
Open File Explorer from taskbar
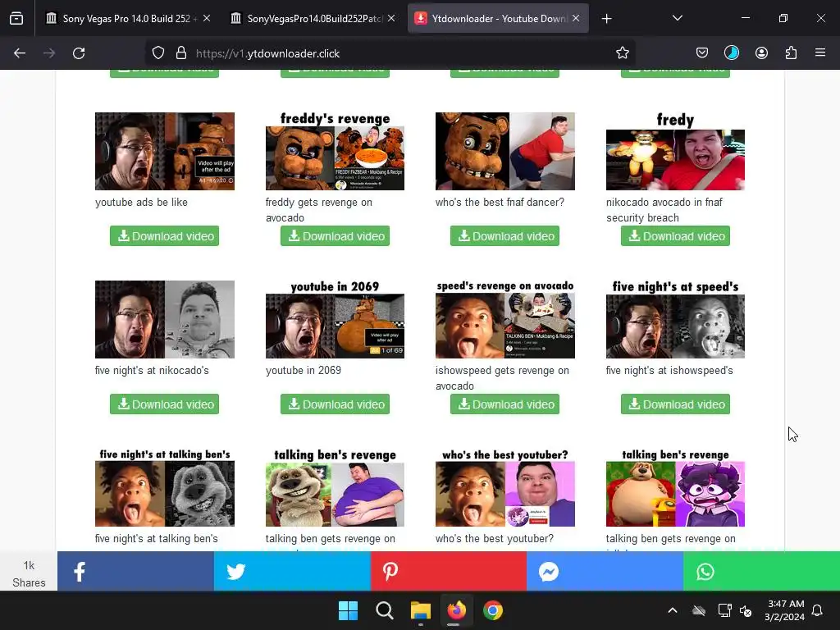(421, 610)
